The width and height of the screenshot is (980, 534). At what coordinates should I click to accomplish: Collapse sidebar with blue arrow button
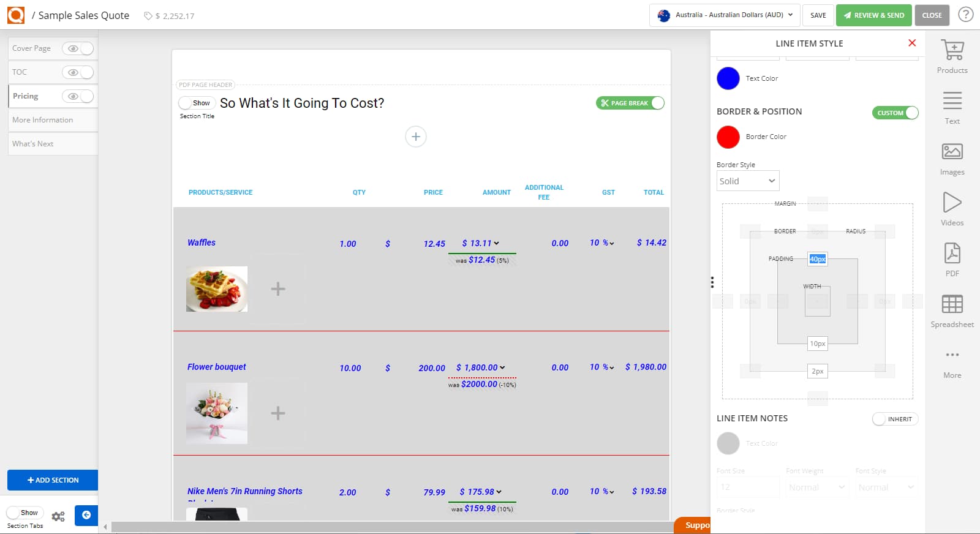[x=86, y=515]
